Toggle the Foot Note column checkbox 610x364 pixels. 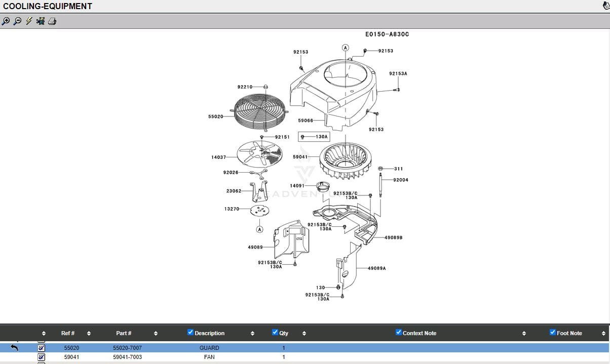coord(553,333)
